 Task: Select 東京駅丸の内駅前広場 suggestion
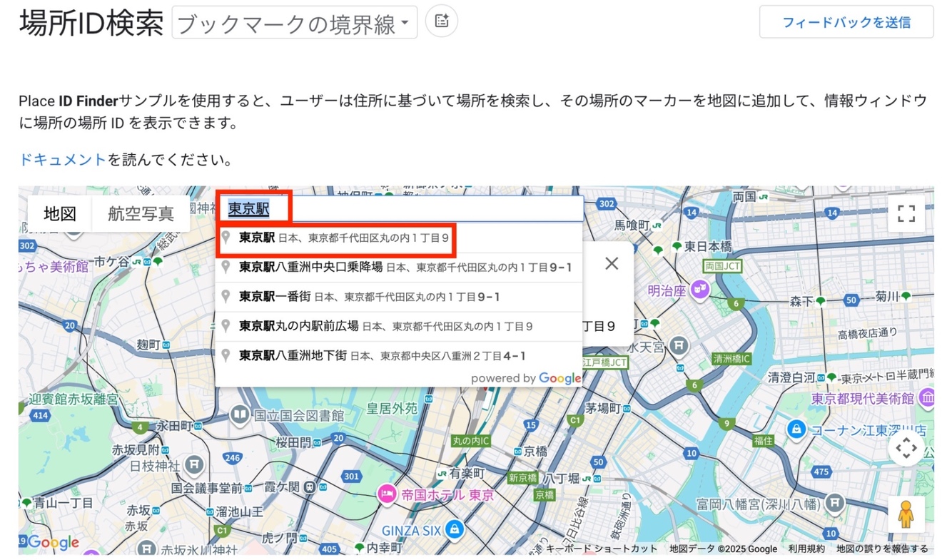[x=399, y=326]
